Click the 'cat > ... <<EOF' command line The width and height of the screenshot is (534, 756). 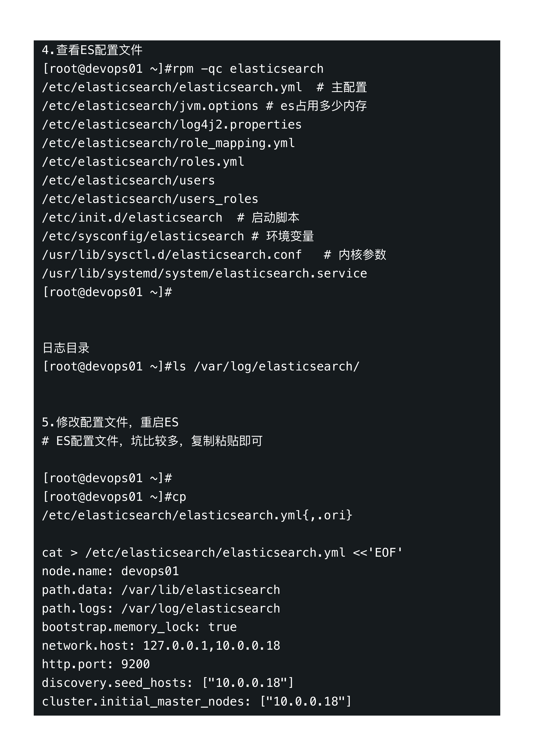click(x=222, y=553)
